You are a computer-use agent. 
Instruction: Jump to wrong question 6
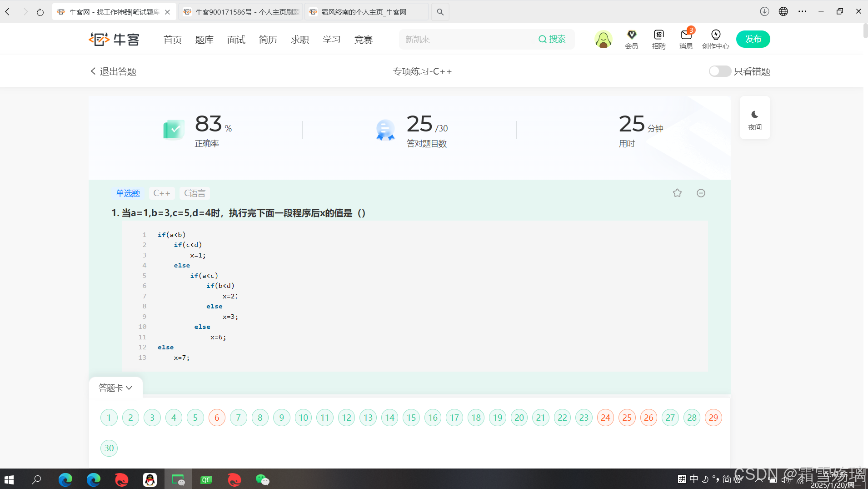pyautogui.click(x=217, y=418)
